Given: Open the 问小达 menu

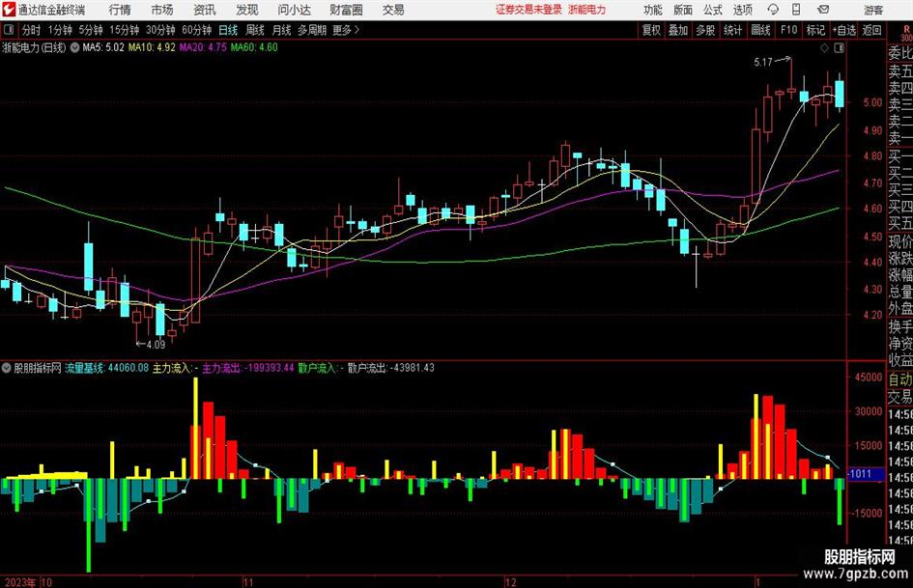Looking at the screenshot, I should point(294,10).
